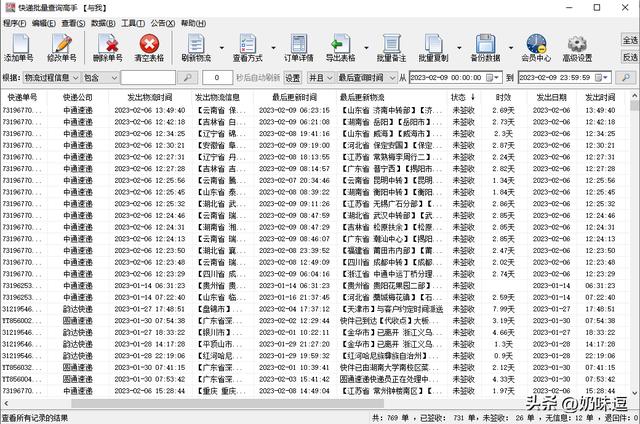Open the 公告(X) menu

[163, 23]
